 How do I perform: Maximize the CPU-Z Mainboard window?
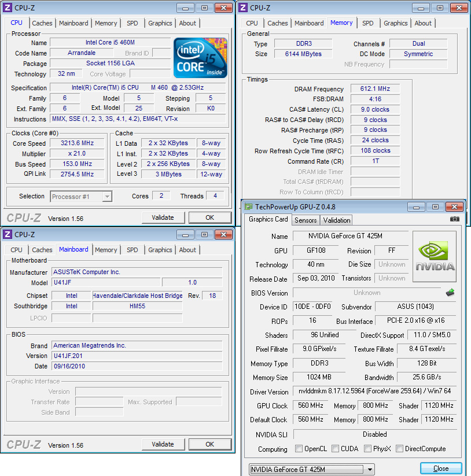[x=204, y=235]
